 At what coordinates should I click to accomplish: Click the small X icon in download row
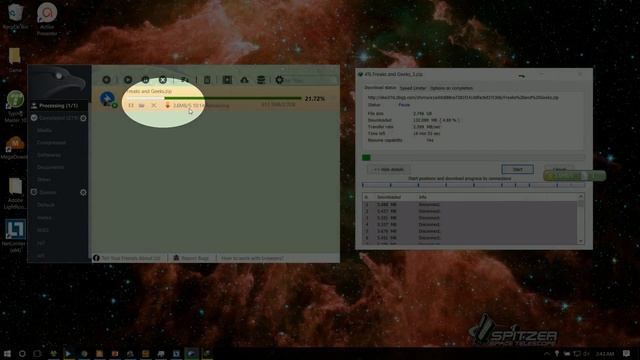[x=153, y=105]
